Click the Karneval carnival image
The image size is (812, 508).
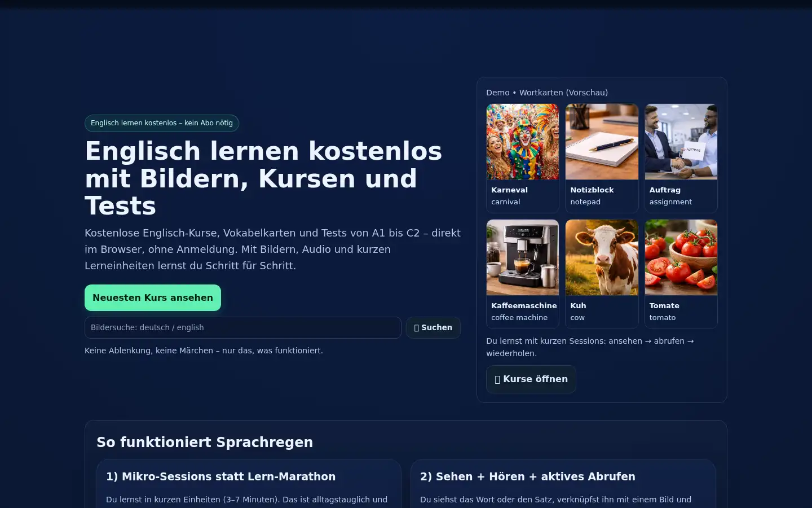(x=523, y=142)
